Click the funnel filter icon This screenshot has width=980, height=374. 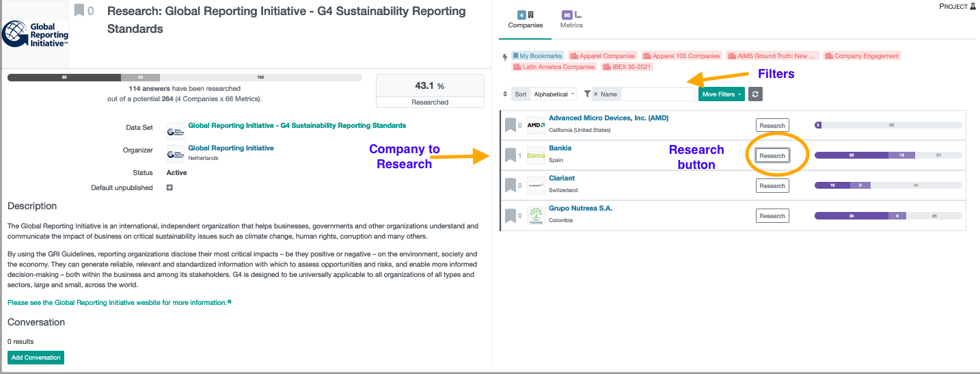point(587,94)
